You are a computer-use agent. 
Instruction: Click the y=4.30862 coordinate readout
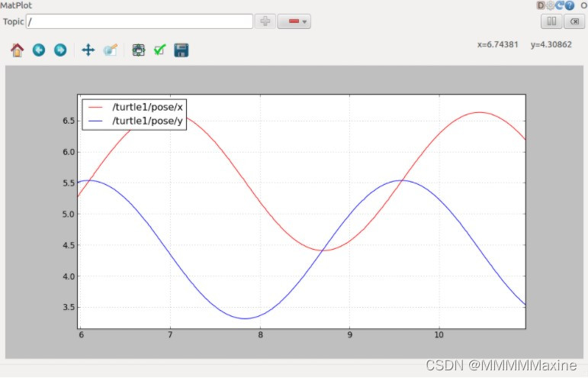coord(551,44)
